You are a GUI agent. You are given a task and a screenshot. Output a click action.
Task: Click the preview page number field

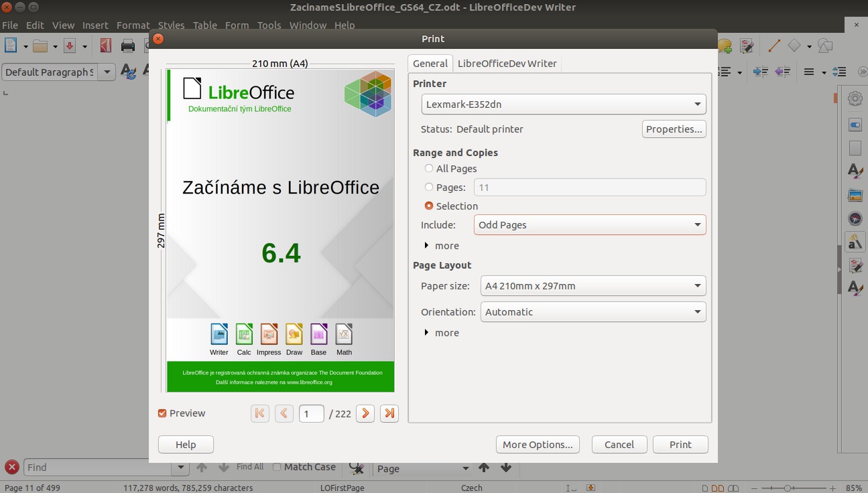(x=311, y=413)
